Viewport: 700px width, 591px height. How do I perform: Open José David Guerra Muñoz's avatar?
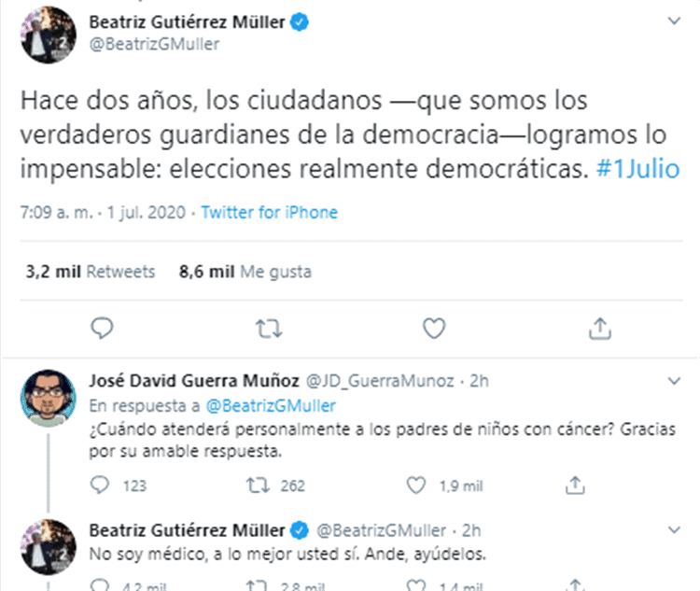(48, 397)
